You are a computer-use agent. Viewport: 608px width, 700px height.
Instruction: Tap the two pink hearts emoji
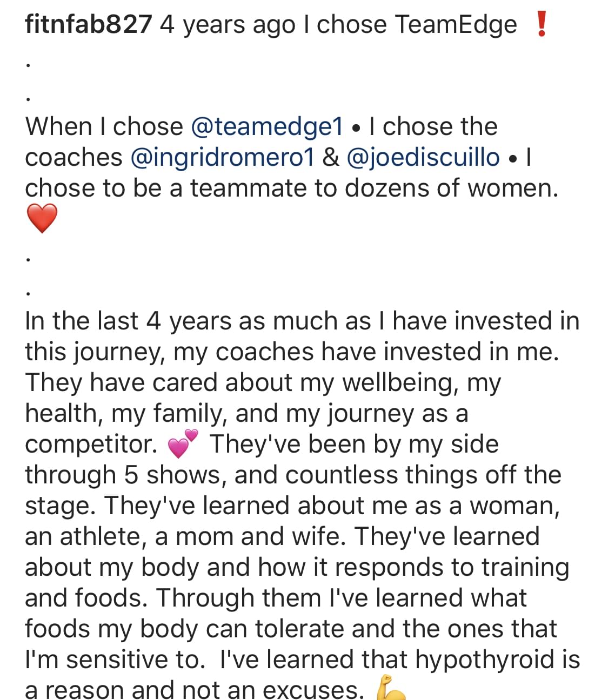183,443
